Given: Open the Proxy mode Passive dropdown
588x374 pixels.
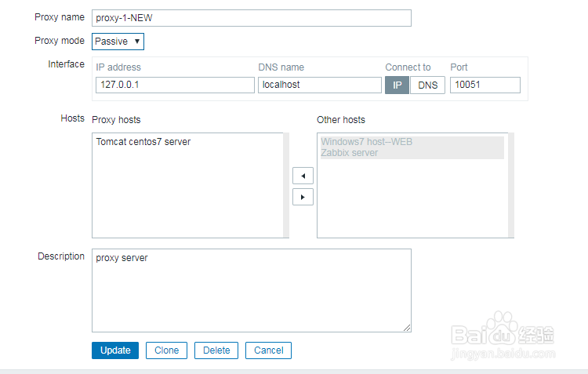Looking at the screenshot, I should 118,42.
